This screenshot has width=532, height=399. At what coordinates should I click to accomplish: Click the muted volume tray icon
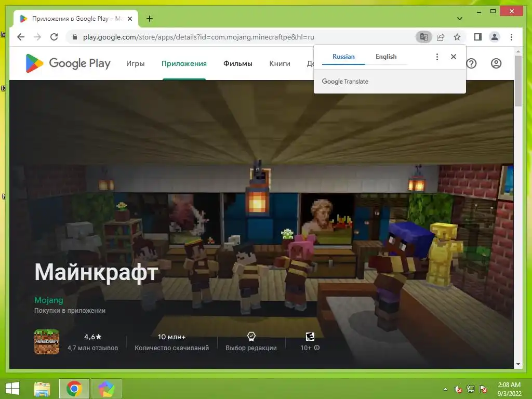457,389
